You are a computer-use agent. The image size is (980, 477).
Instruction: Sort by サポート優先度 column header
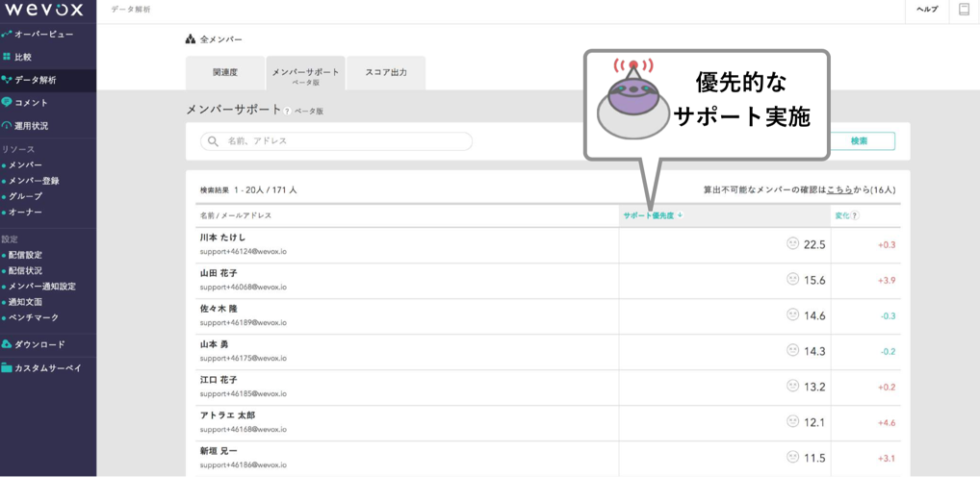click(652, 215)
